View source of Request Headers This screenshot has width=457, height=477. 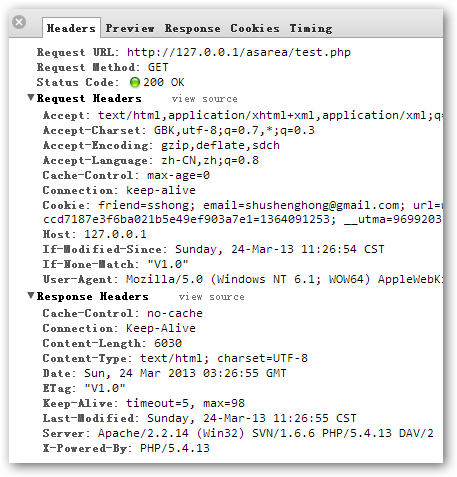coord(204,99)
